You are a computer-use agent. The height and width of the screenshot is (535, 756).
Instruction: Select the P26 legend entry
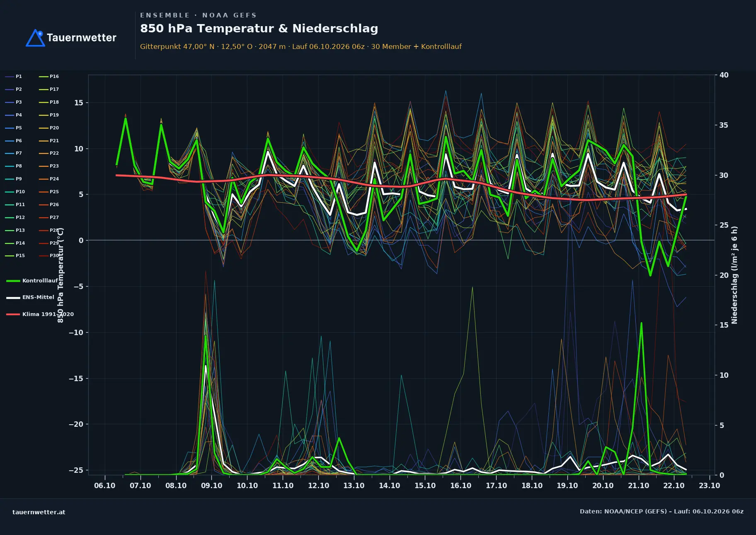[49, 204]
